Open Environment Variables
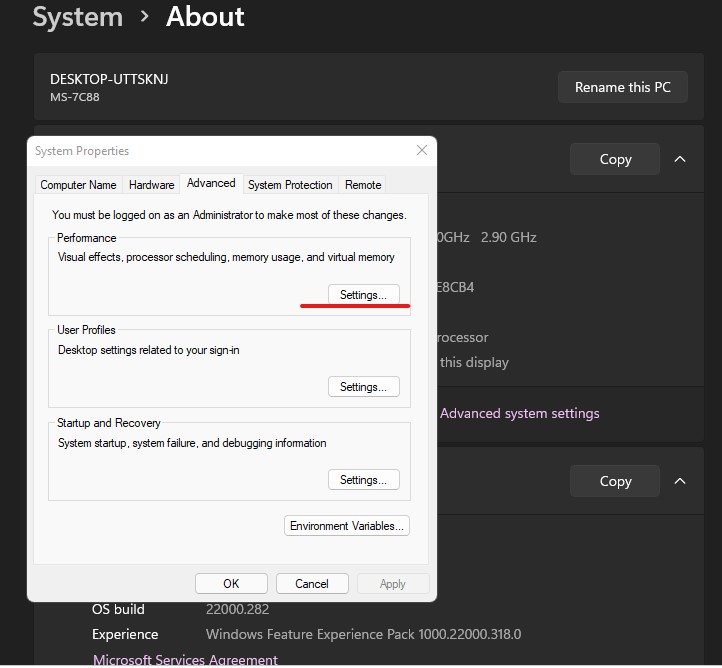Image resolution: width=722 pixels, height=668 pixels. tap(347, 526)
